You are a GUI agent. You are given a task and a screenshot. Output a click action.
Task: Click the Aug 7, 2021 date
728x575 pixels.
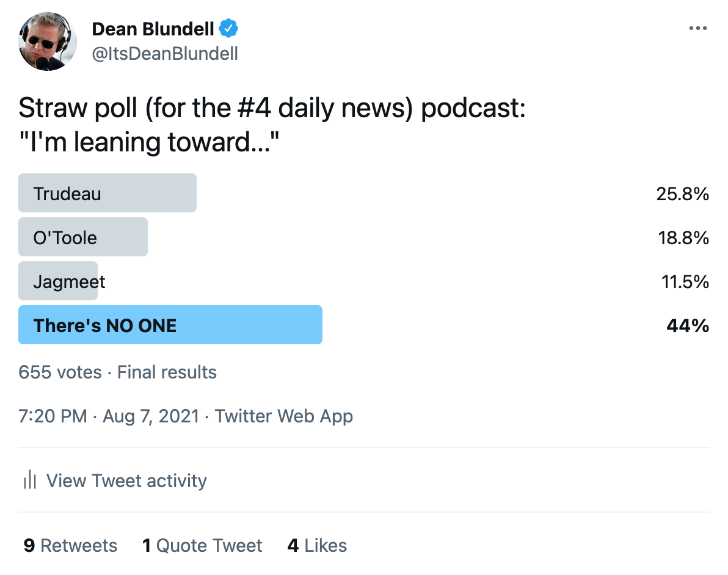pyautogui.click(x=151, y=416)
